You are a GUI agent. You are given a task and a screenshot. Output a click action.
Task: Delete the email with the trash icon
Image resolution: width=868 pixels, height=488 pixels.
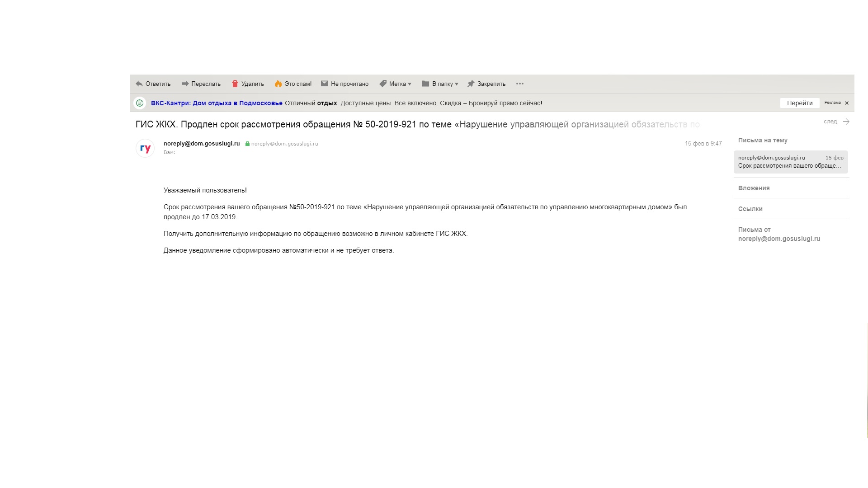point(235,84)
